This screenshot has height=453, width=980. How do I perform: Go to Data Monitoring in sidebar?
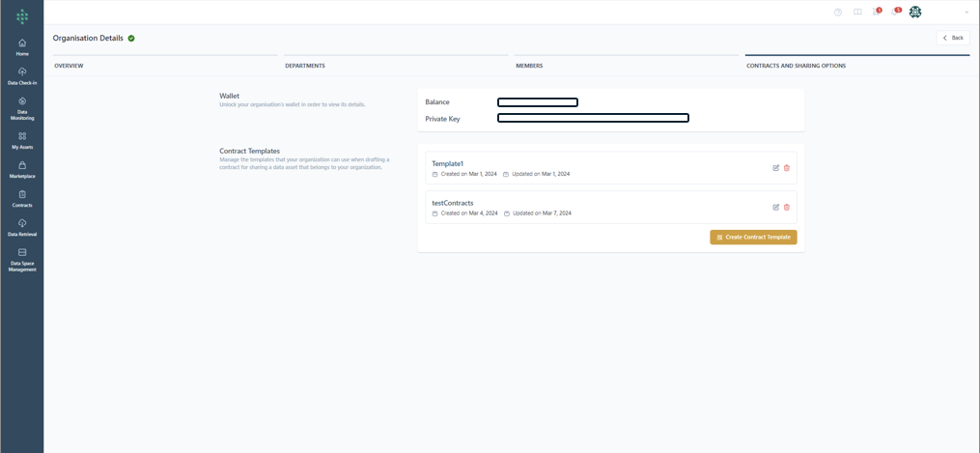(22, 107)
